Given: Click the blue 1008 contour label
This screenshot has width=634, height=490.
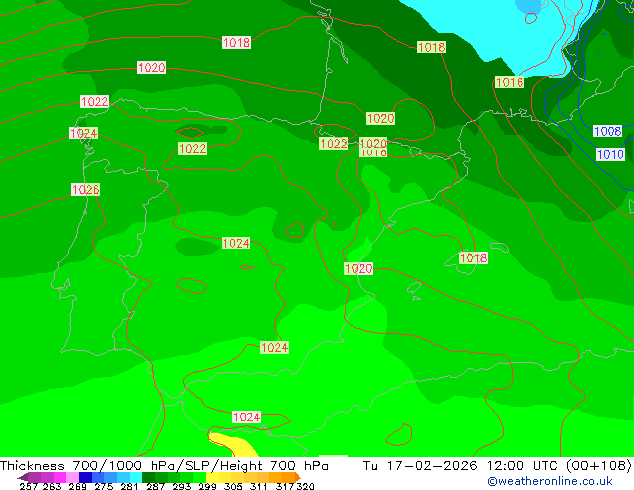Looking at the screenshot, I should pos(607,131).
